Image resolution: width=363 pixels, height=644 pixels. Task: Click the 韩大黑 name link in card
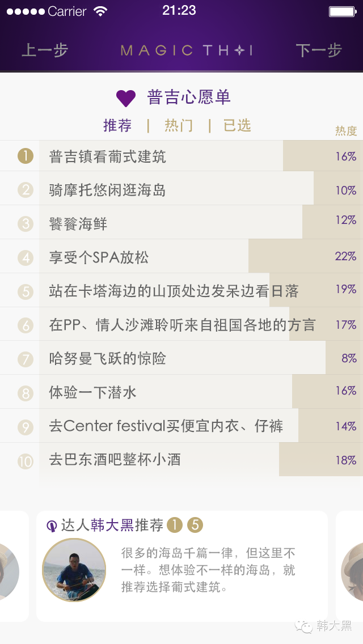click(112, 526)
